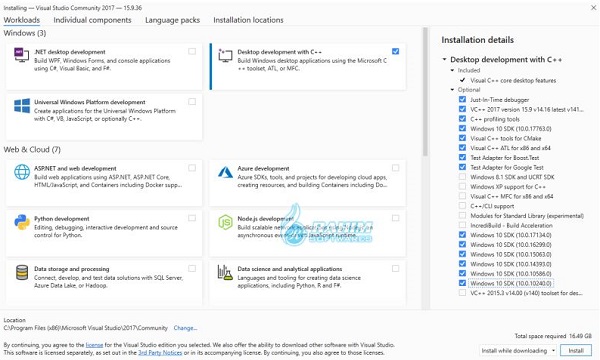Enable VC++ 2015.3 v14.00 (v140) toolset

(462, 293)
